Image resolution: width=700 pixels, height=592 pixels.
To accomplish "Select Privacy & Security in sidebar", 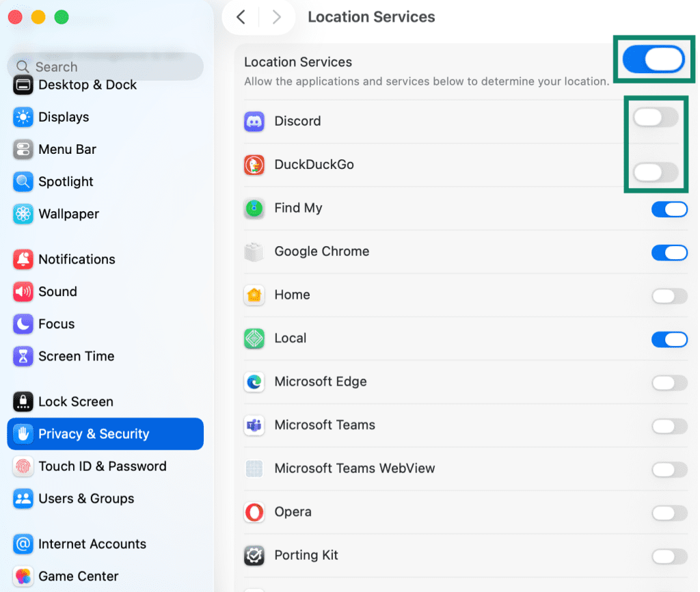I will [105, 434].
